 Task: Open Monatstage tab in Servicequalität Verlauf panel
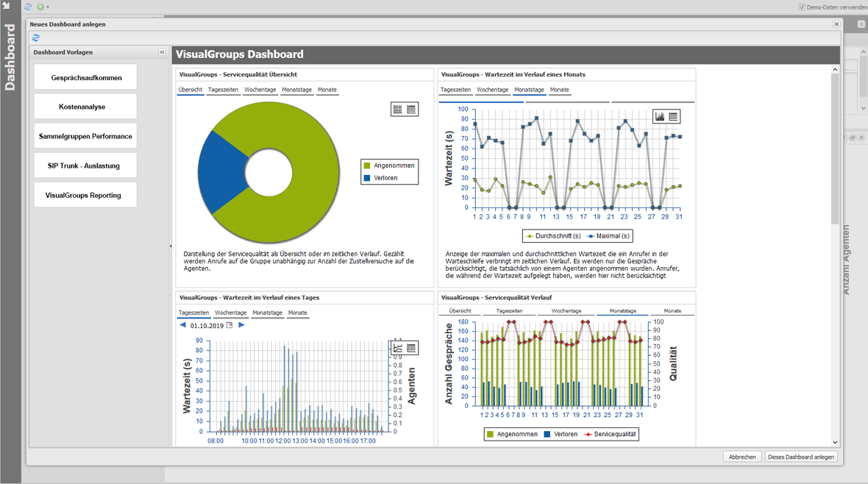click(x=623, y=311)
